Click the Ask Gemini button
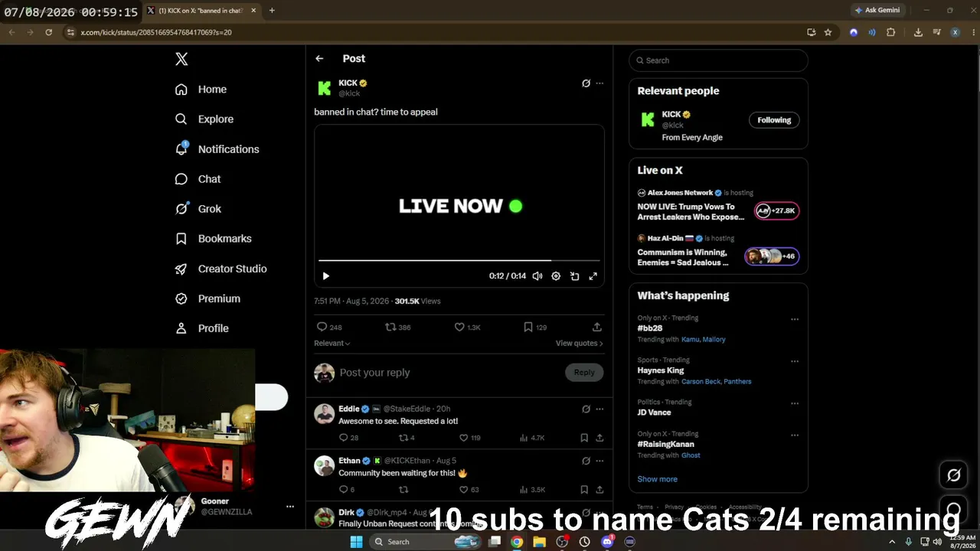This screenshot has width=980, height=551. [877, 10]
